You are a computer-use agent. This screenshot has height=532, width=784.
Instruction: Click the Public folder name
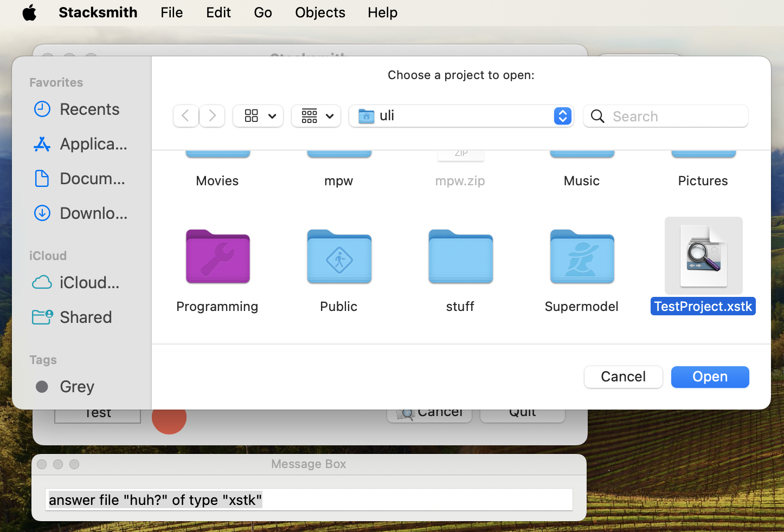[339, 307]
